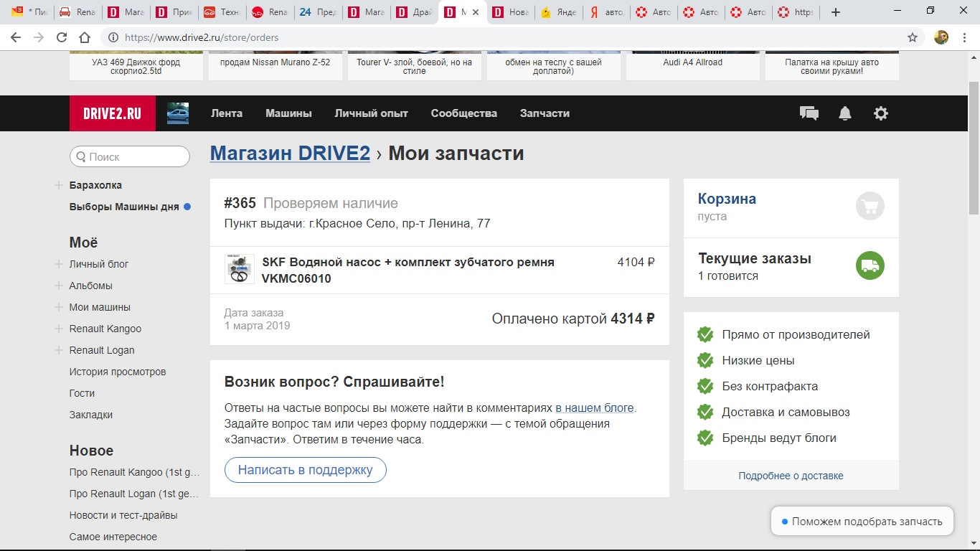Open the Запчасти menu item
This screenshot has height=551, width=980.
point(545,113)
